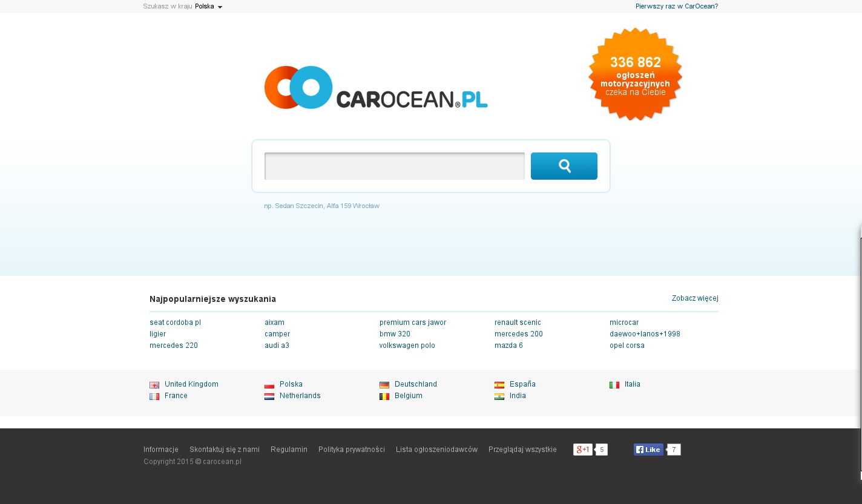Click the United Kingdom flag icon
Image resolution: width=862 pixels, height=504 pixels.
pyautogui.click(x=154, y=385)
